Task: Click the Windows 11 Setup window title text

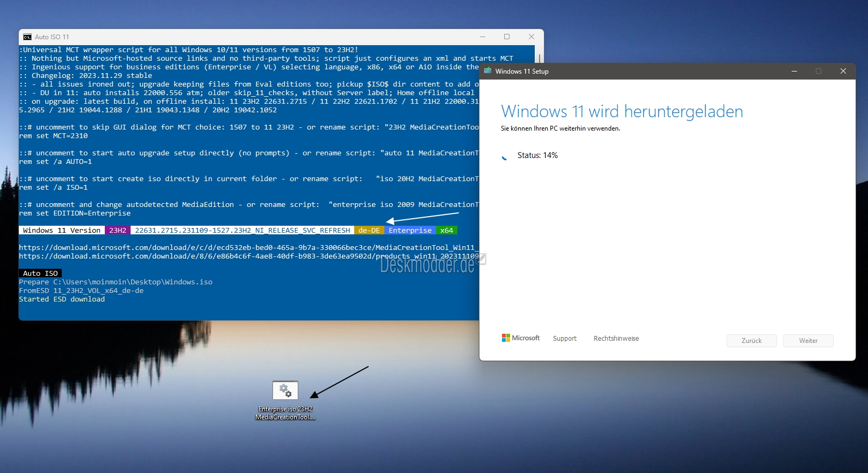Action: point(522,71)
